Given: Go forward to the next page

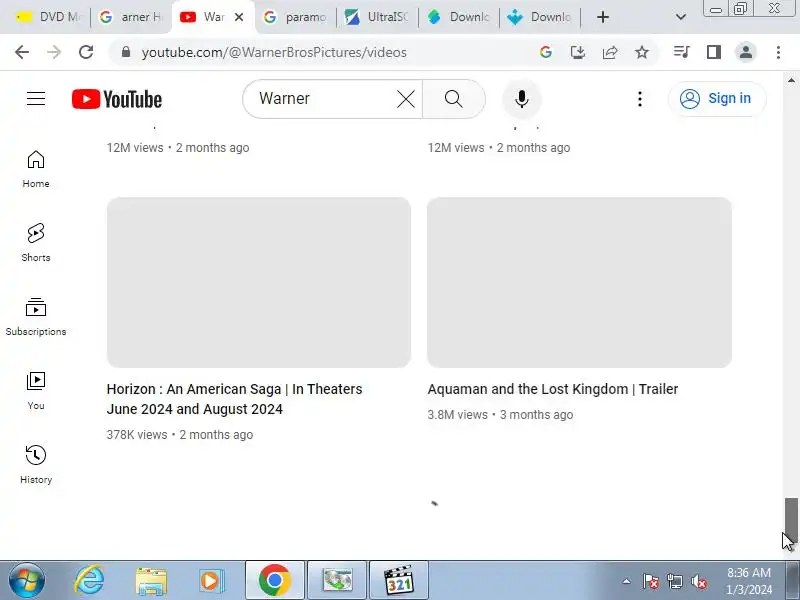Looking at the screenshot, I should [54, 52].
